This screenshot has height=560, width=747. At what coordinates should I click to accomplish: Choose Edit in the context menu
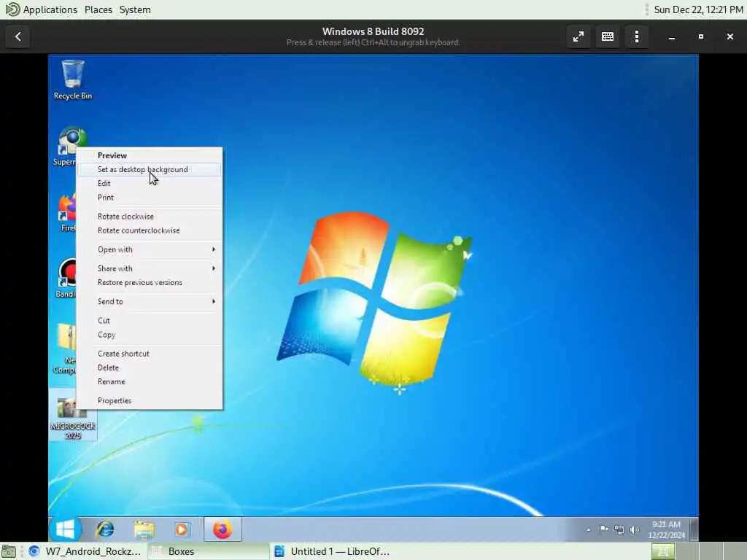point(150,183)
